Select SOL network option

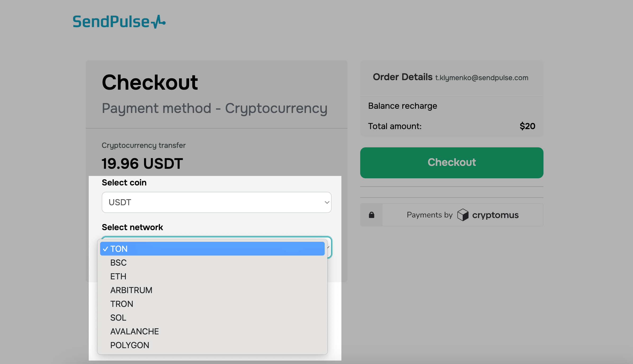tap(118, 318)
